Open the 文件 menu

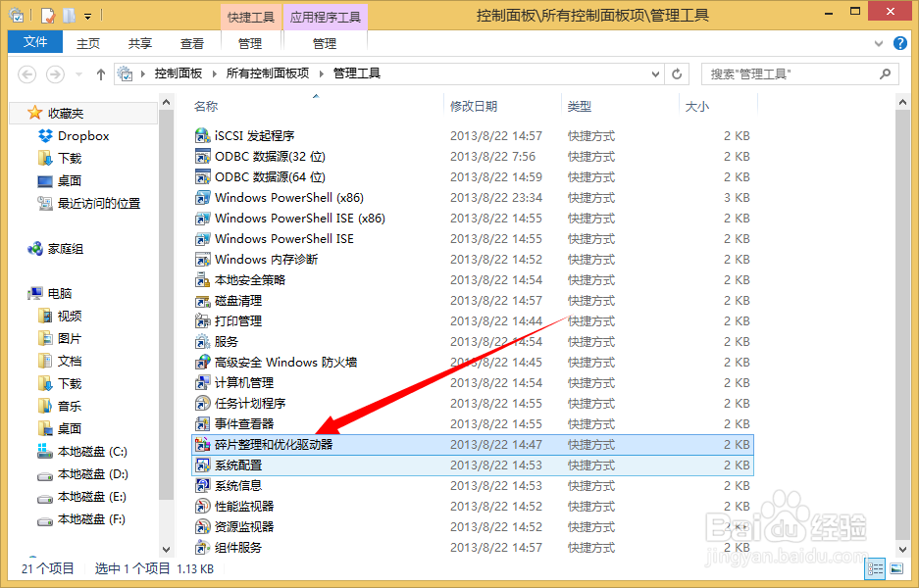coord(34,42)
